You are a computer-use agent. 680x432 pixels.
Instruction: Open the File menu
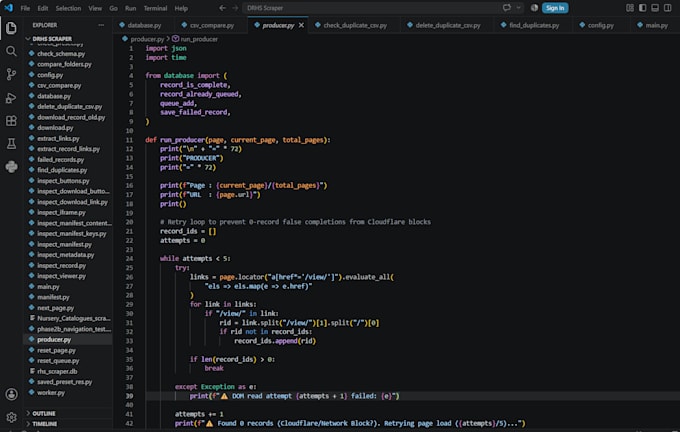point(25,8)
